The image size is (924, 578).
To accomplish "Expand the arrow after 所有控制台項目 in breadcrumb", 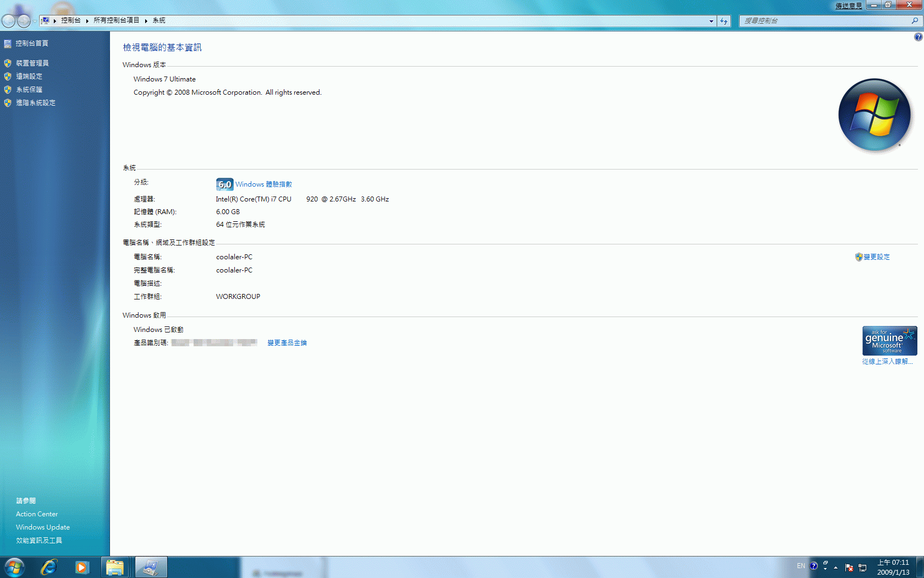I will tap(146, 21).
